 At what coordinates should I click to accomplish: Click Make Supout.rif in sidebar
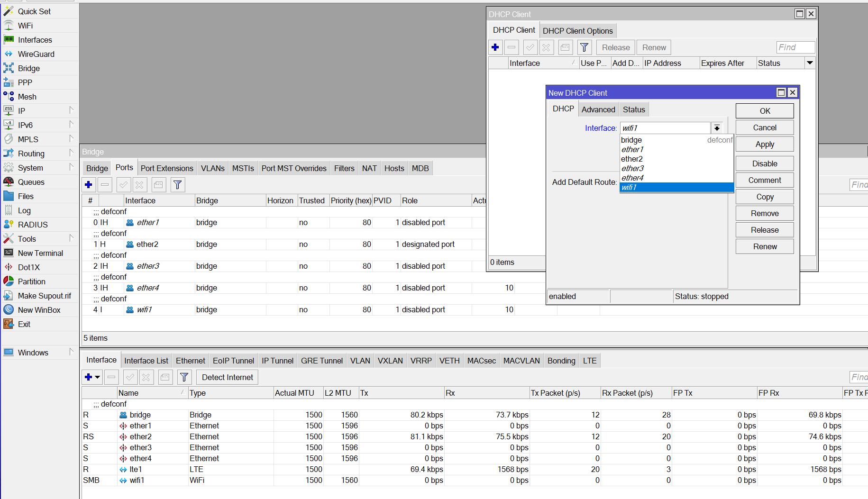(44, 296)
